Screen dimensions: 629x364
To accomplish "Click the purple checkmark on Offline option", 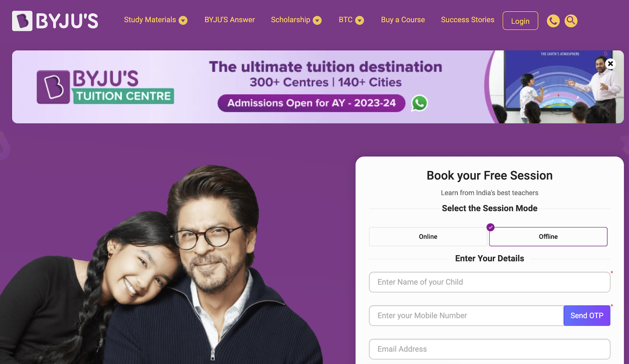I will pos(490,227).
